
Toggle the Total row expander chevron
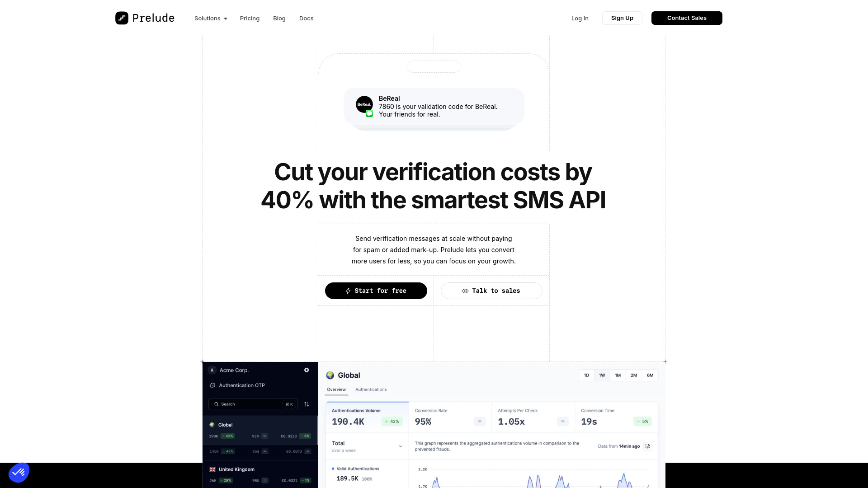[400, 446]
